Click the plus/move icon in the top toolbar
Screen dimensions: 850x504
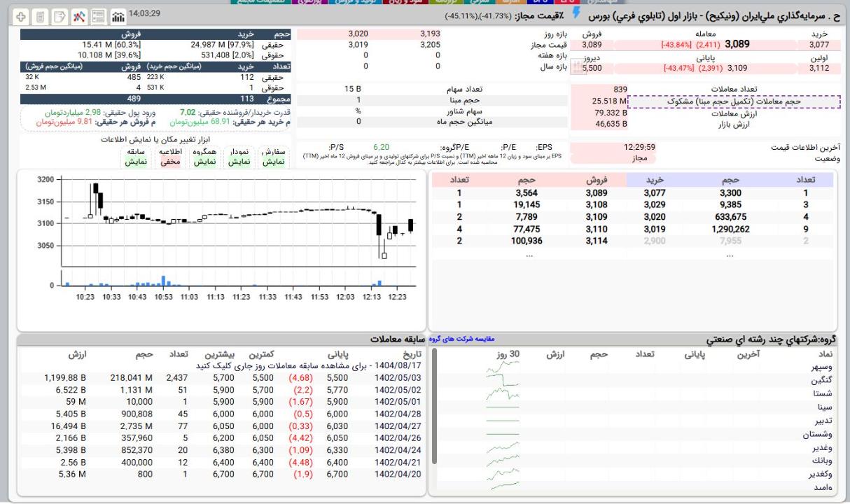pyautogui.click(x=21, y=15)
